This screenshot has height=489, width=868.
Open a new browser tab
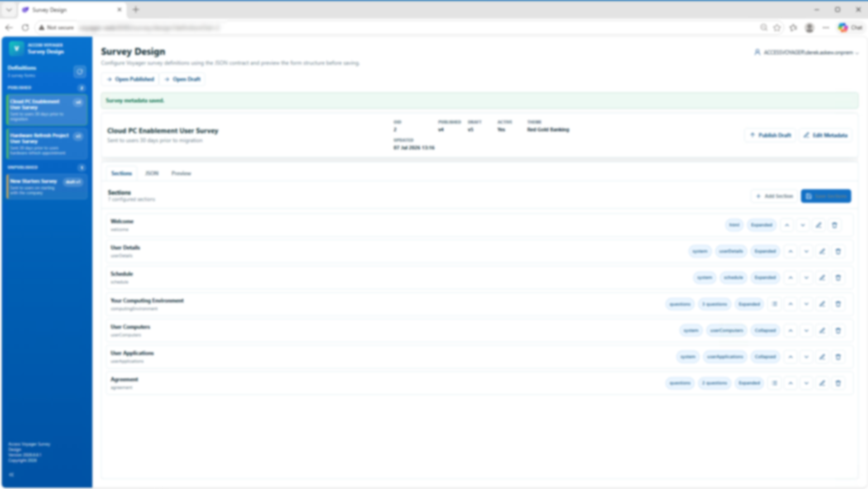[136, 10]
